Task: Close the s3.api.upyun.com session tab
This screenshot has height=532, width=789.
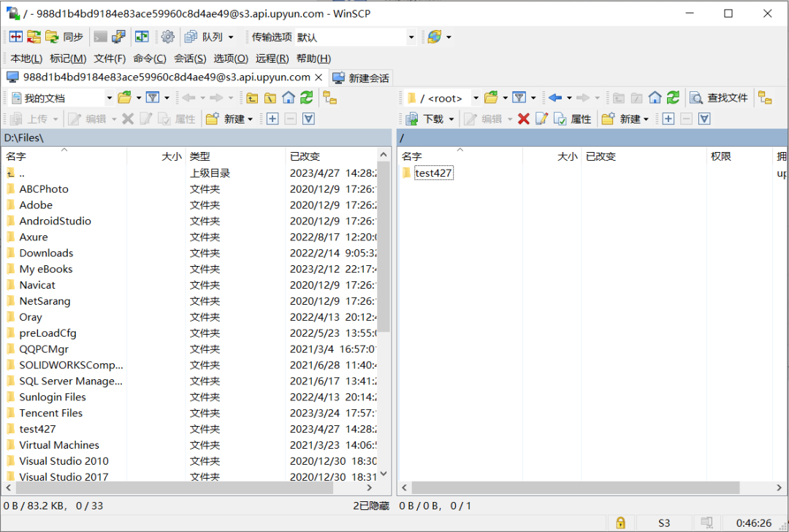Action: 319,77
